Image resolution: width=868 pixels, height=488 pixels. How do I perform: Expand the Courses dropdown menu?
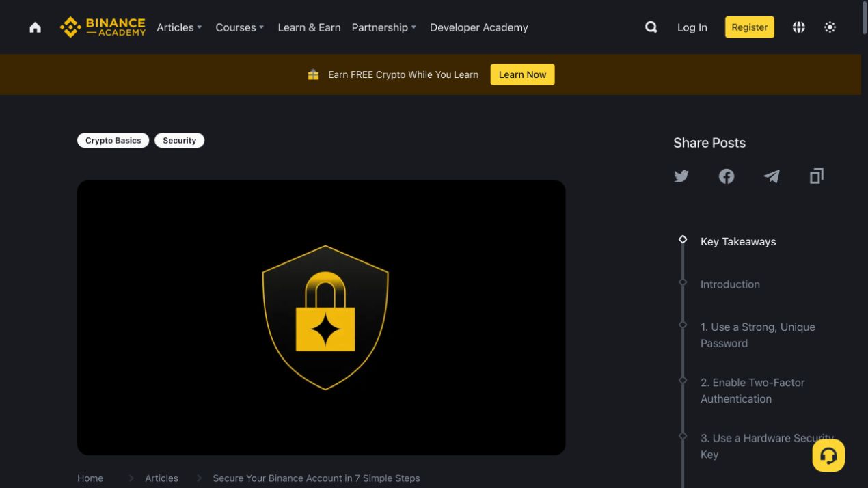click(239, 27)
